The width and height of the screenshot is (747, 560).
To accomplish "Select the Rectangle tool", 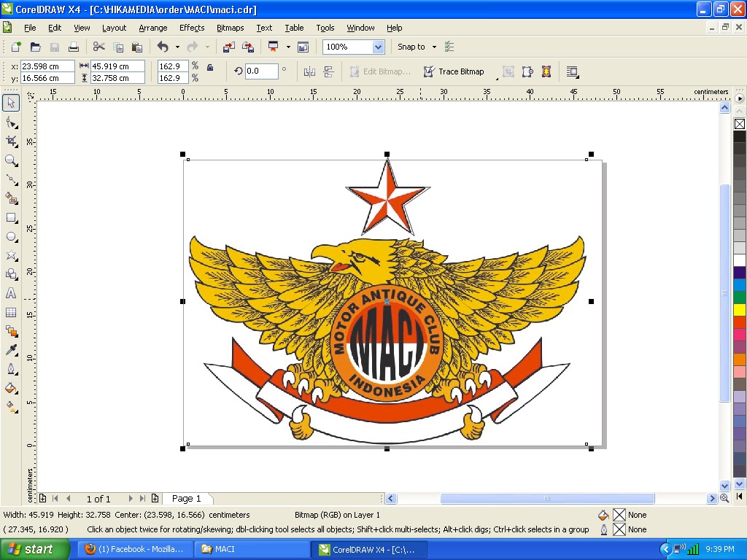I will tap(11, 217).
